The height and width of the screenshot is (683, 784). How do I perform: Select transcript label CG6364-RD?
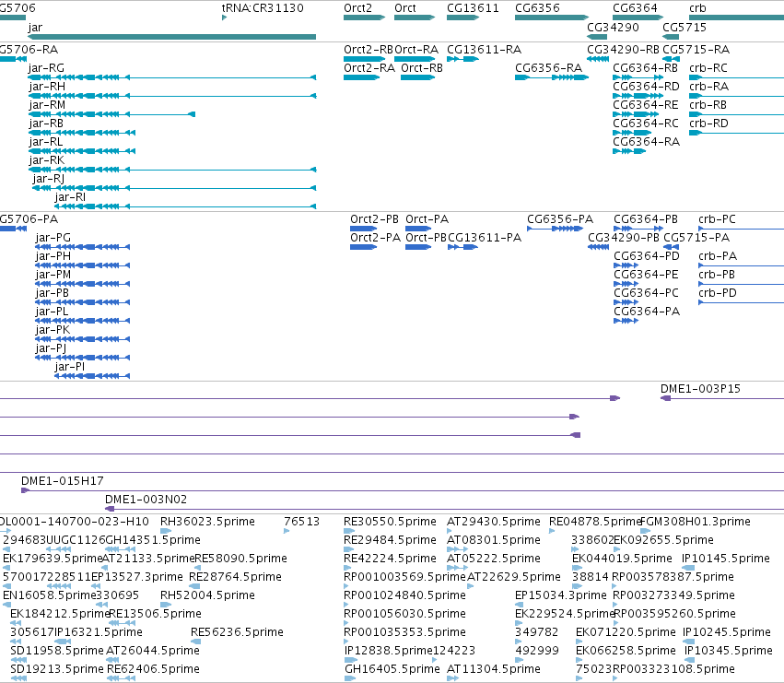tap(646, 86)
